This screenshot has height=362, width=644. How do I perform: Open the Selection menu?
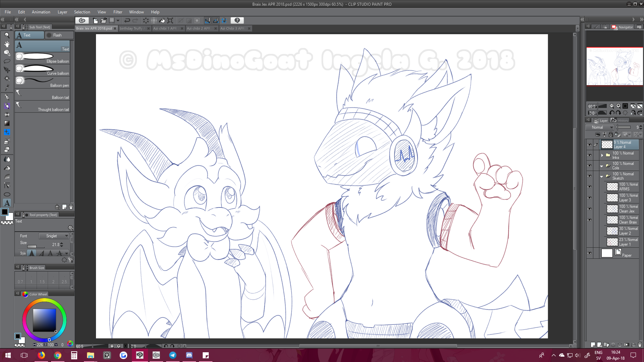pyautogui.click(x=82, y=12)
